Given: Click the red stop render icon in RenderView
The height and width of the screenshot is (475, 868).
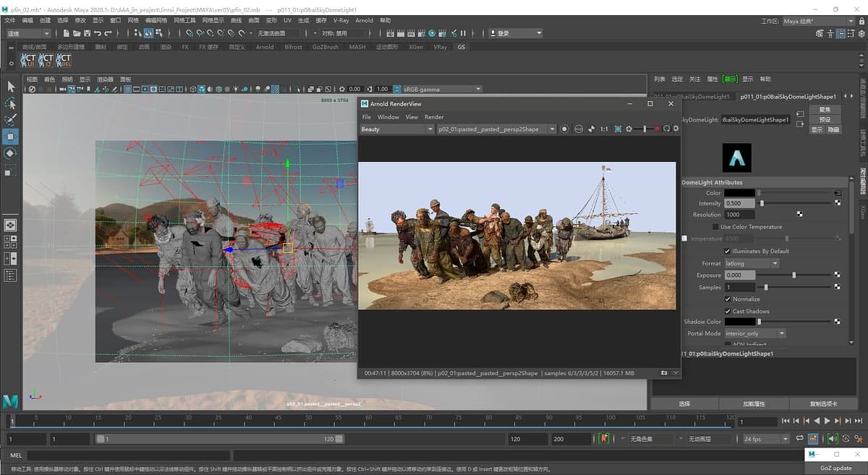Looking at the screenshot, I should 656,129.
